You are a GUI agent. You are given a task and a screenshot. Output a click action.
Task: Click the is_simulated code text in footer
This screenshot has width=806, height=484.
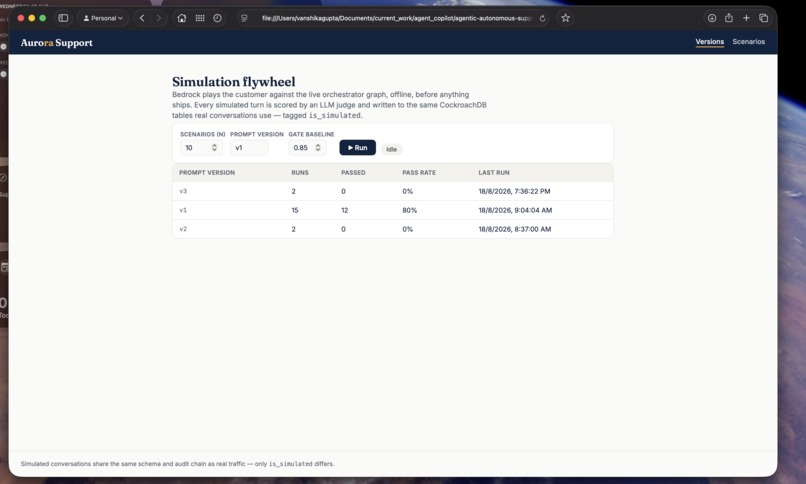290,464
